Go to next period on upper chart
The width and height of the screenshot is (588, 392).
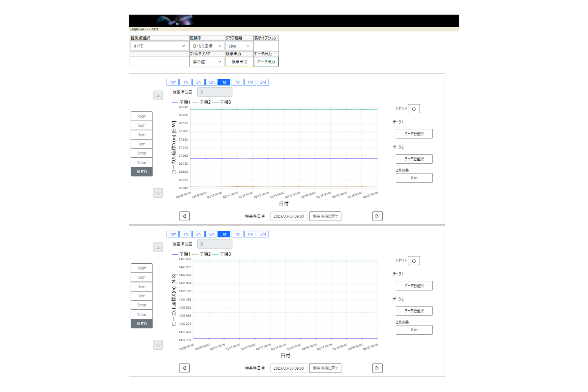pyautogui.click(x=377, y=216)
